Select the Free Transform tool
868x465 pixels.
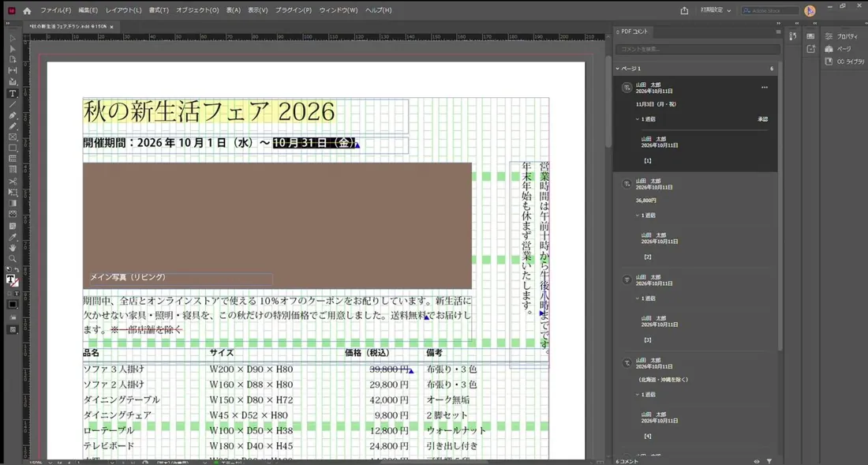[x=12, y=192]
